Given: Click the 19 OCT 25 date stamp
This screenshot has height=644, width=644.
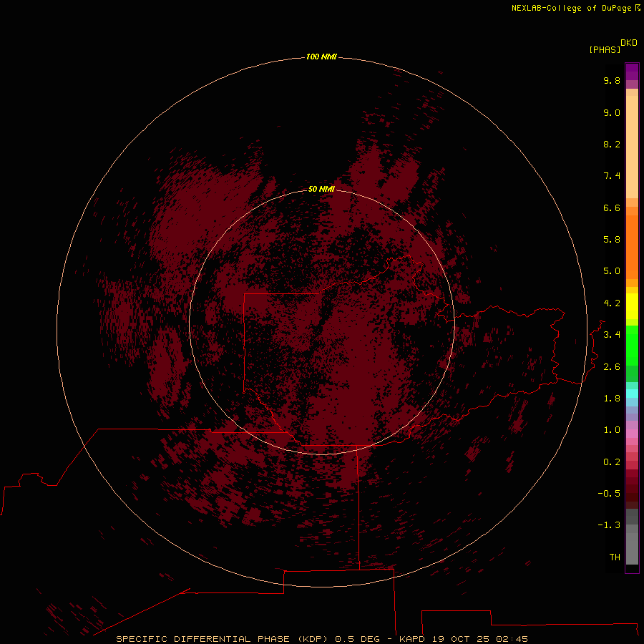Looking at the screenshot, I should (x=461, y=639).
